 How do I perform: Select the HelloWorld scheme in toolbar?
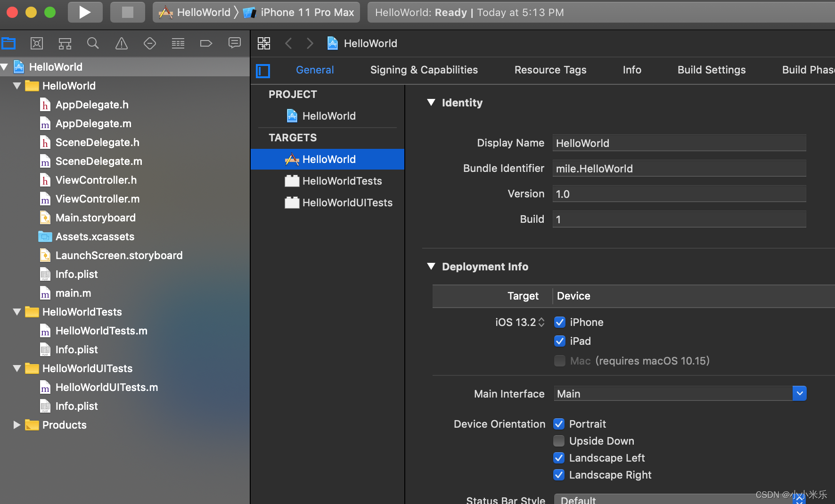(x=194, y=12)
